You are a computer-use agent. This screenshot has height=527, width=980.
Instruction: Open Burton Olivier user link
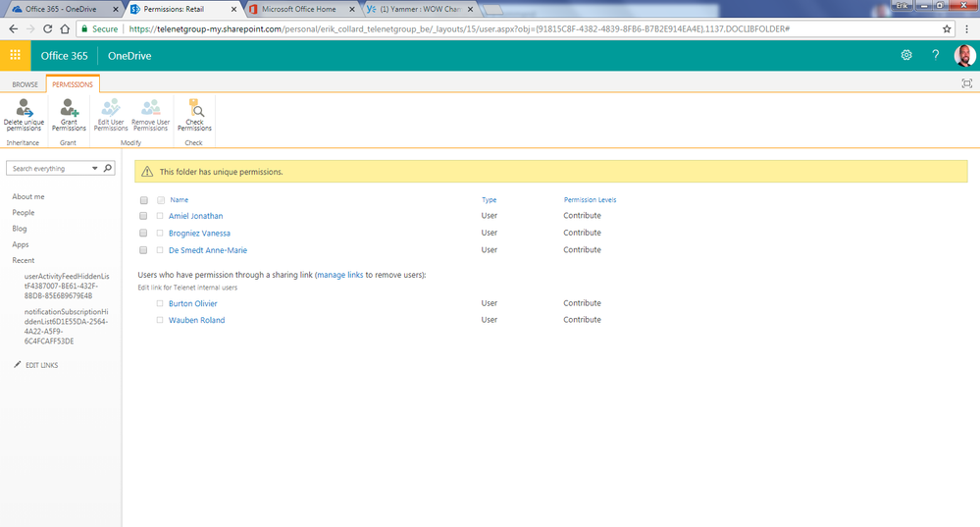193,303
